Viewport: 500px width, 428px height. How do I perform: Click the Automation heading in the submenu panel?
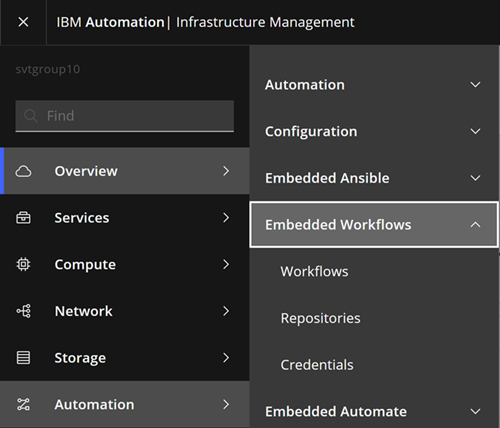coord(305,85)
